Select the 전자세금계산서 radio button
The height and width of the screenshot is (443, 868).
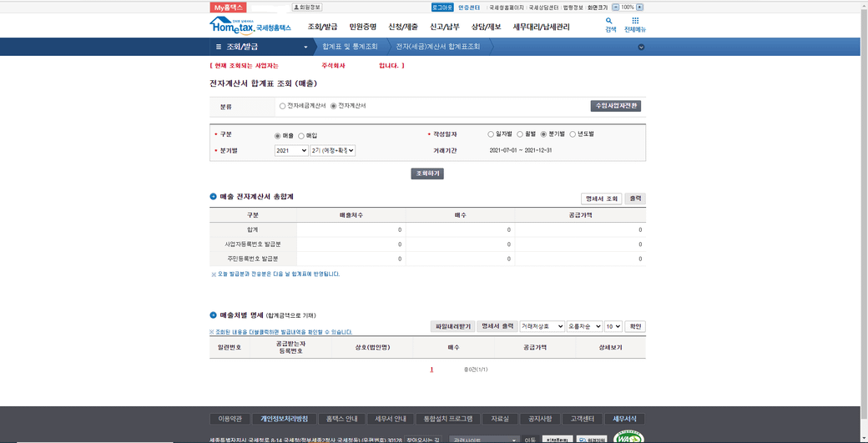click(x=282, y=106)
